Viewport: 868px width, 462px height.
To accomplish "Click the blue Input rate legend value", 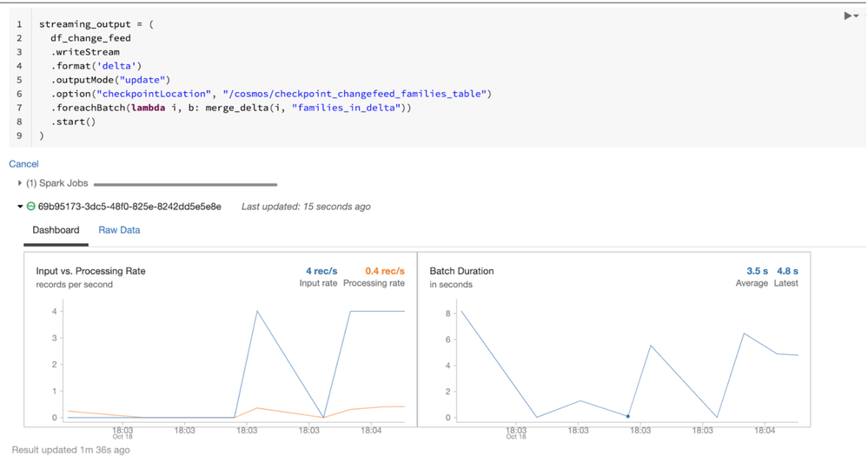I will click(321, 271).
